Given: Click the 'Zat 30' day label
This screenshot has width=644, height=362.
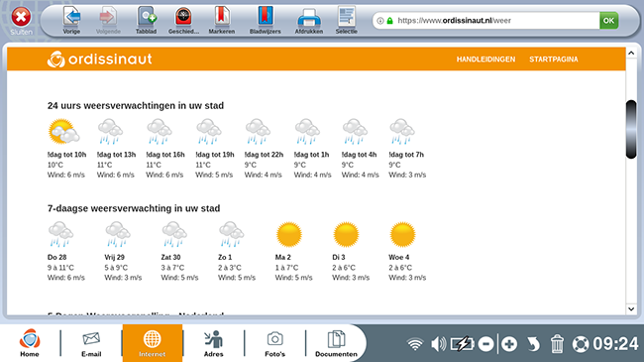Looking at the screenshot, I should pos(170,257).
